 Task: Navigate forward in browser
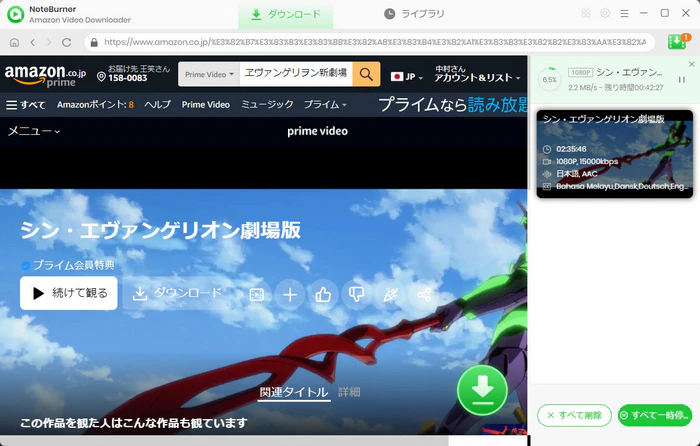pyautogui.click(x=49, y=42)
